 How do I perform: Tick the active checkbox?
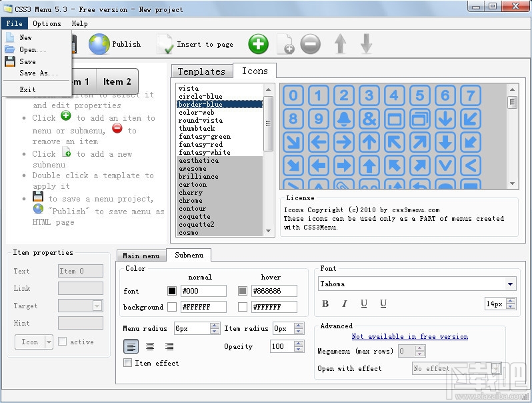63,342
